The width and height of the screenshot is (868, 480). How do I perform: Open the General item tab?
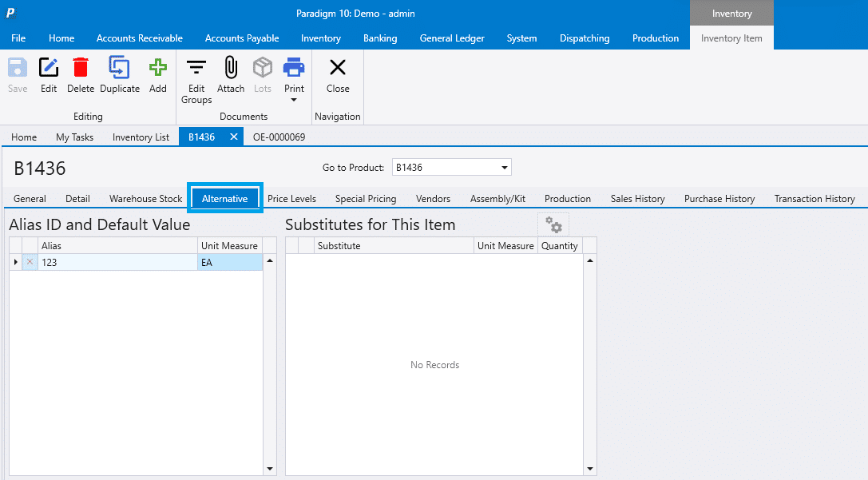point(30,199)
